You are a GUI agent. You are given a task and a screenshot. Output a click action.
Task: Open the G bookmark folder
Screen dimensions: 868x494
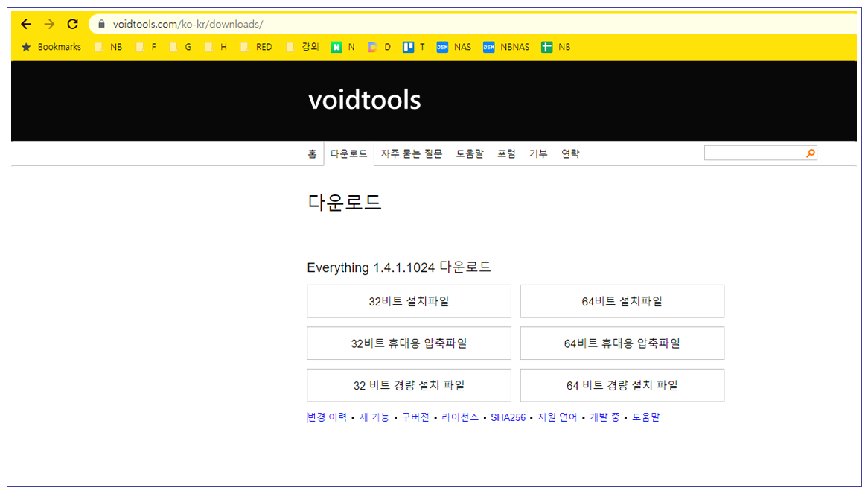tap(181, 47)
